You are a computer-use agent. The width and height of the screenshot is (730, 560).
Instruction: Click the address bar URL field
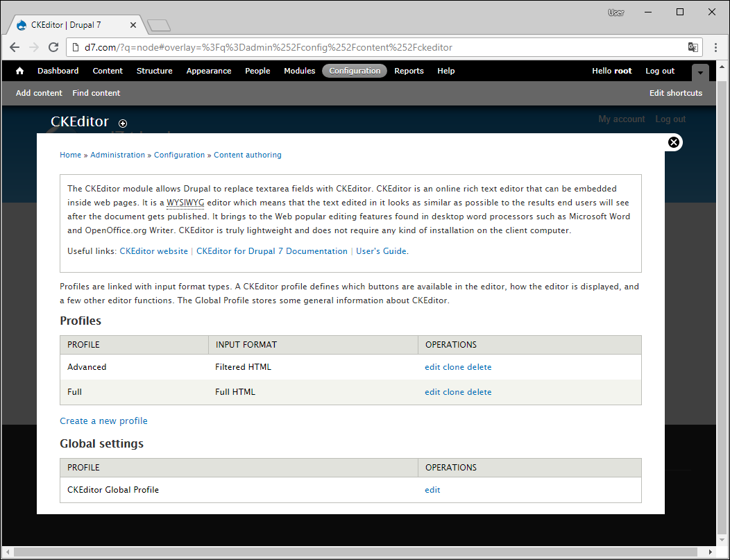(x=375, y=47)
